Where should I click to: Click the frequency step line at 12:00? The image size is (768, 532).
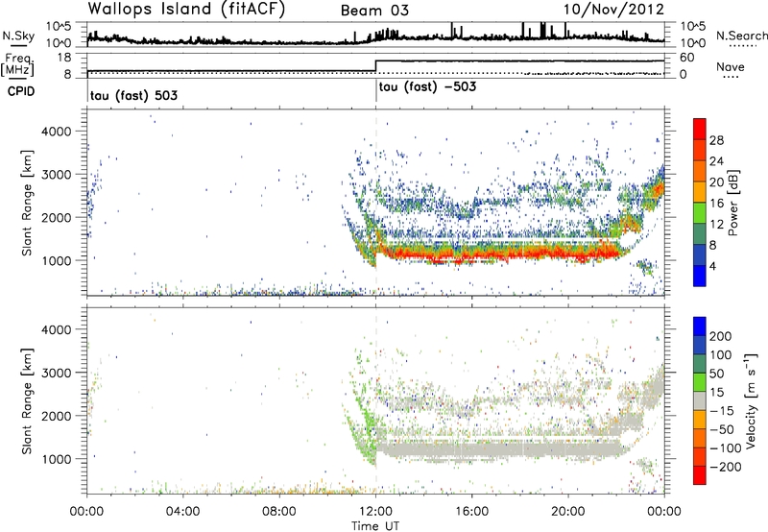pyautogui.click(x=375, y=66)
